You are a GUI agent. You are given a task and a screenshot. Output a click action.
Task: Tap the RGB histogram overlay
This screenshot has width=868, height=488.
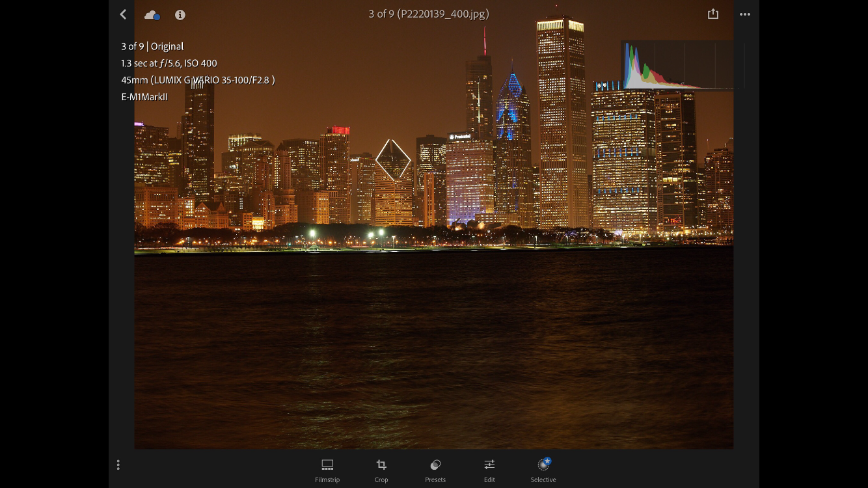point(677,66)
